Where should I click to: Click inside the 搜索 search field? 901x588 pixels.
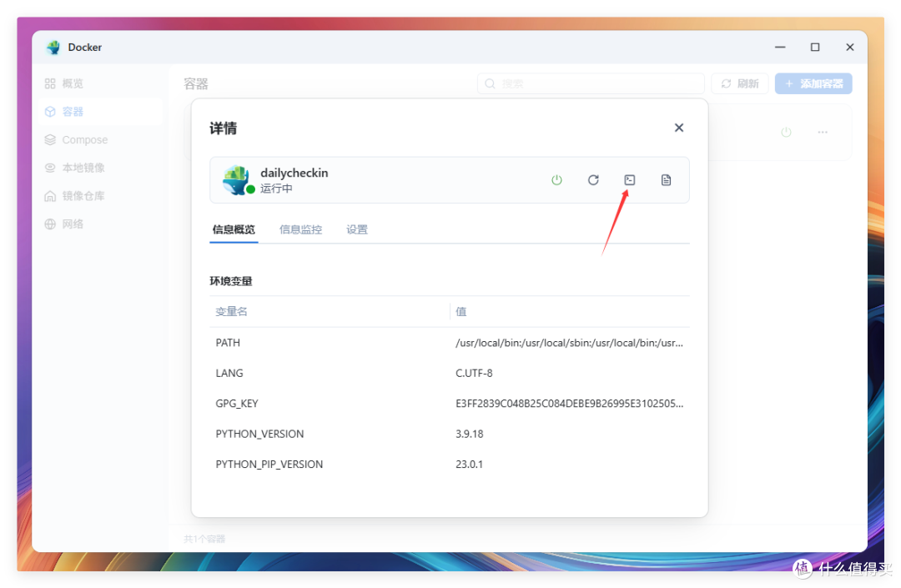click(591, 83)
